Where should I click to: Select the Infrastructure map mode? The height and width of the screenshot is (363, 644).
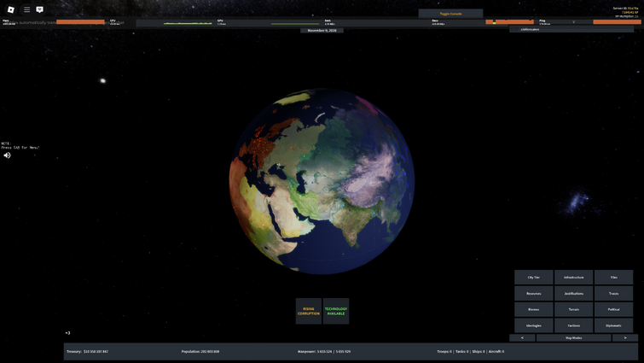point(574,278)
